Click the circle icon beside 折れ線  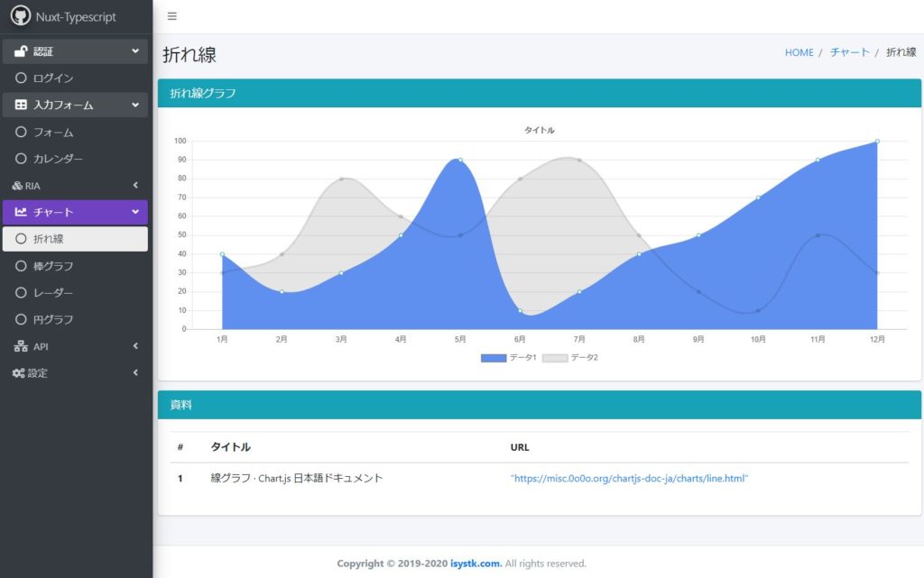21,238
